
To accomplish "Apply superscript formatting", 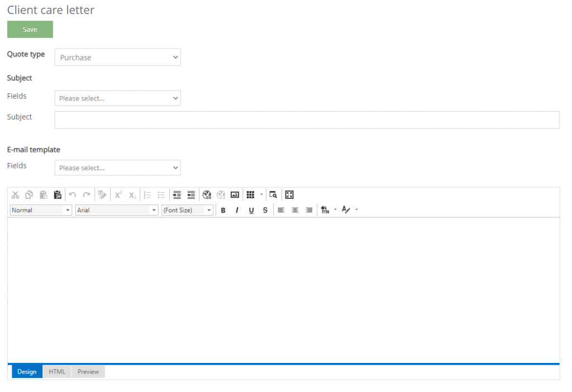I will pyautogui.click(x=118, y=195).
